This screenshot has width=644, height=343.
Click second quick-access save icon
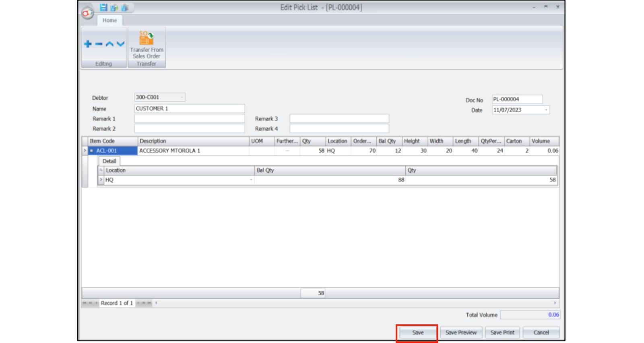(114, 8)
